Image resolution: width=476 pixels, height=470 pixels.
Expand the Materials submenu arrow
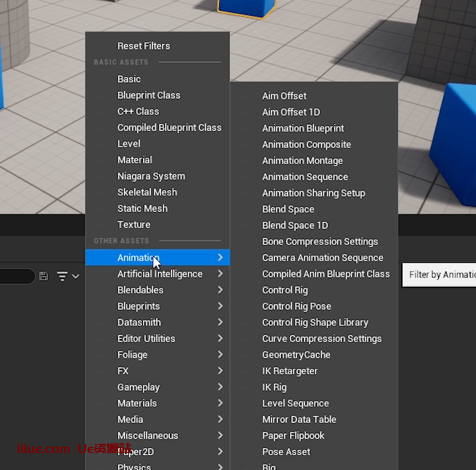tap(220, 403)
